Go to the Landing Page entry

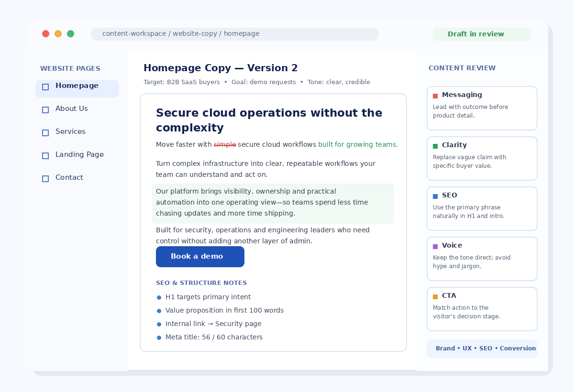click(x=79, y=155)
